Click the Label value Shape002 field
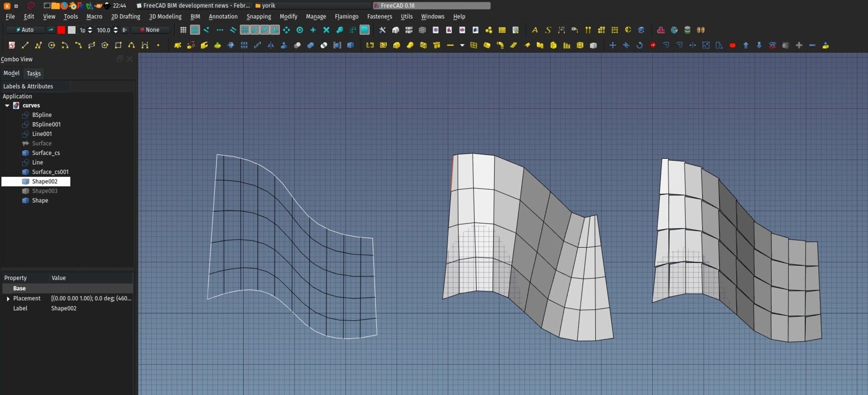Image resolution: width=868 pixels, height=395 pixels. 91,308
